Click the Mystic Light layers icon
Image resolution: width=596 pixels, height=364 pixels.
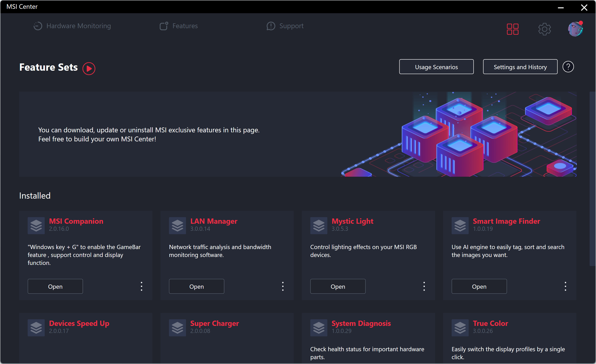click(x=319, y=225)
